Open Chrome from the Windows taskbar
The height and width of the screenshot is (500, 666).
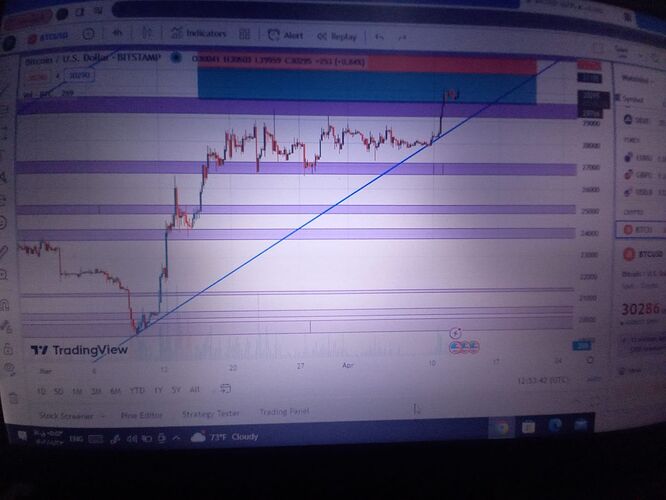[502, 427]
